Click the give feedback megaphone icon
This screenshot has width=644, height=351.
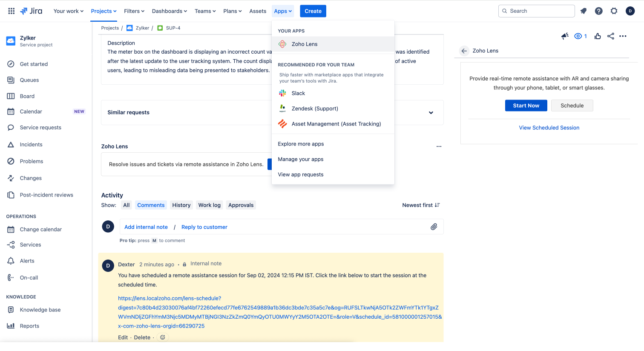(565, 36)
